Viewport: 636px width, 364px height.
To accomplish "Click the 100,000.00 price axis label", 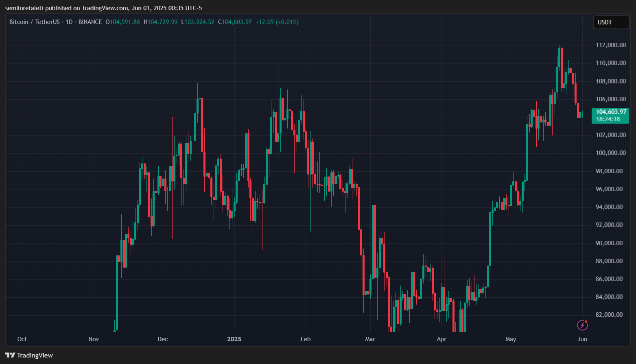I will [x=610, y=153].
